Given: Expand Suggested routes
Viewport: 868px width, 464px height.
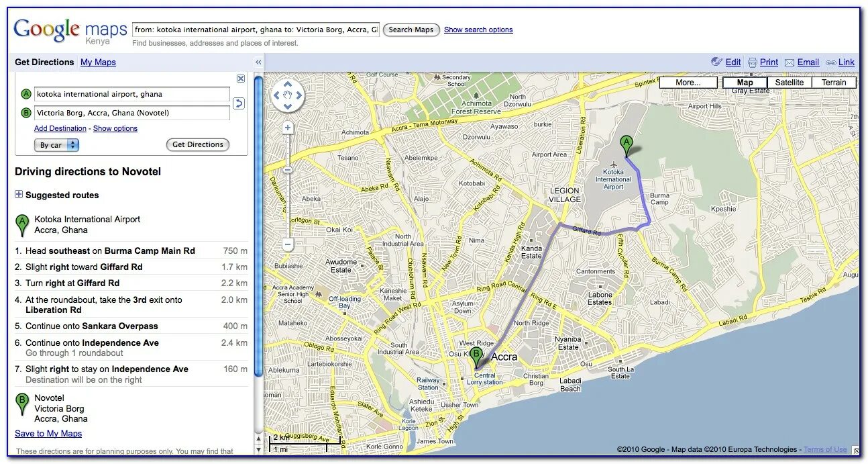Looking at the screenshot, I should (x=18, y=195).
